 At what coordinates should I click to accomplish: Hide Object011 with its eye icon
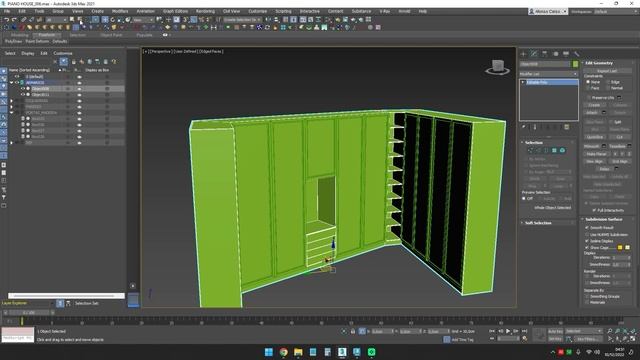click(x=23, y=94)
